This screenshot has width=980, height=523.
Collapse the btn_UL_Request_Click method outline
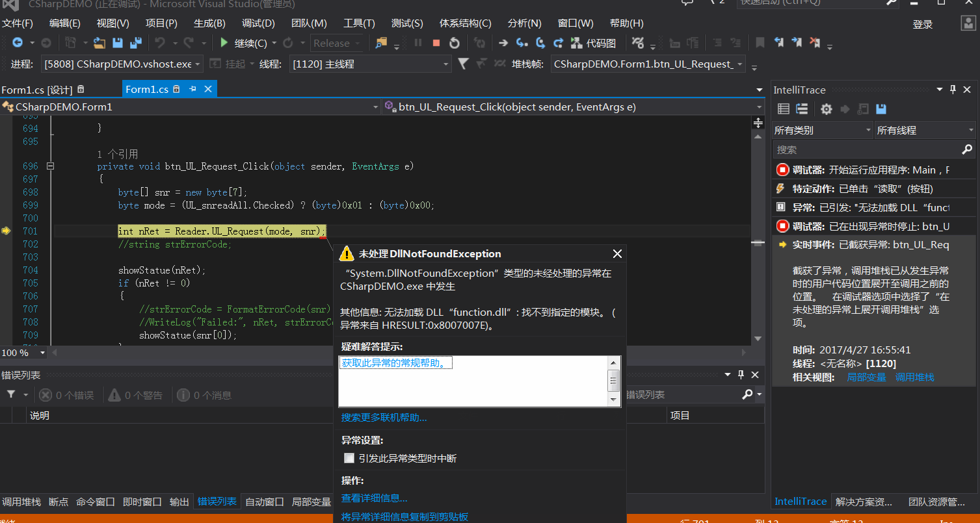point(51,166)
